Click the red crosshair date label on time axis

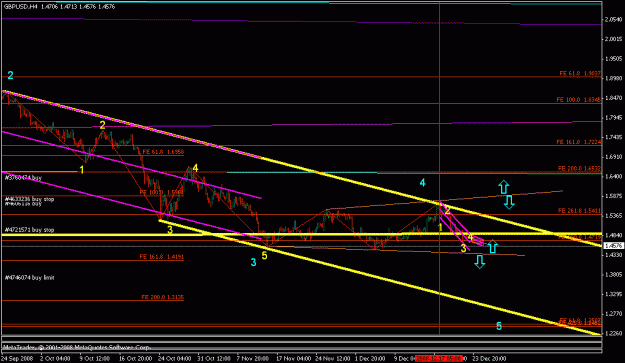pyautogui.click(x=438, y=358)
